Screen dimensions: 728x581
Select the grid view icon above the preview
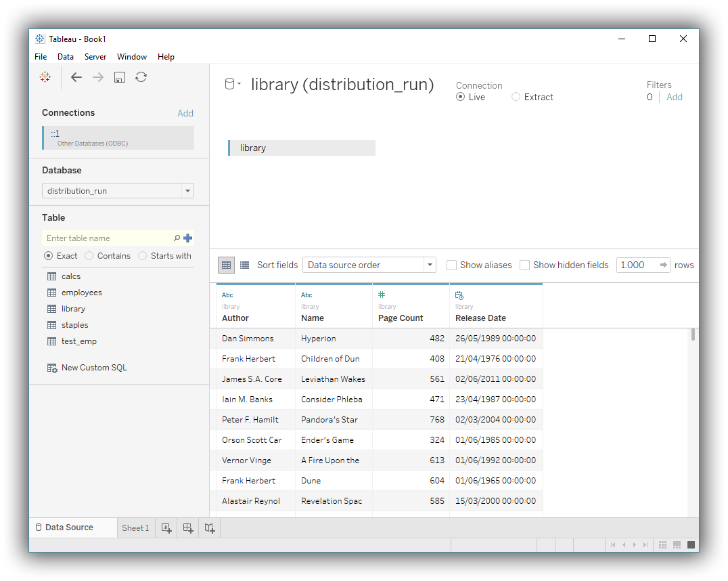point(226,265)
